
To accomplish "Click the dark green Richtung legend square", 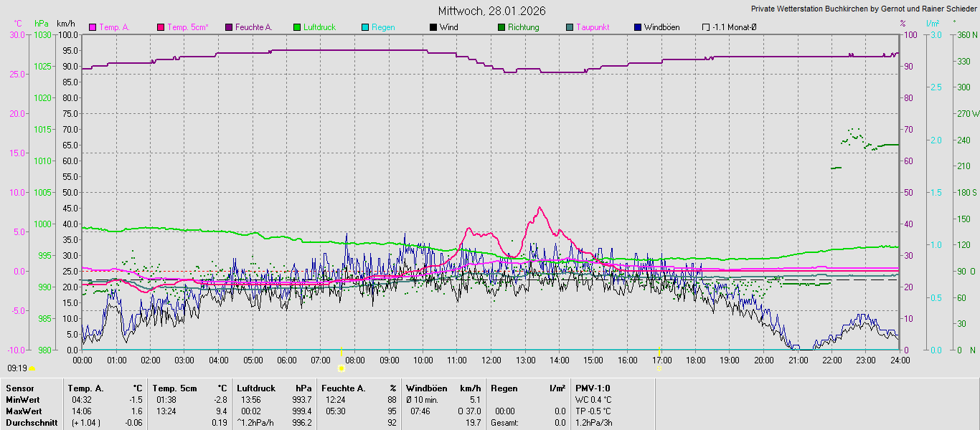I will [x=501, y=27].
